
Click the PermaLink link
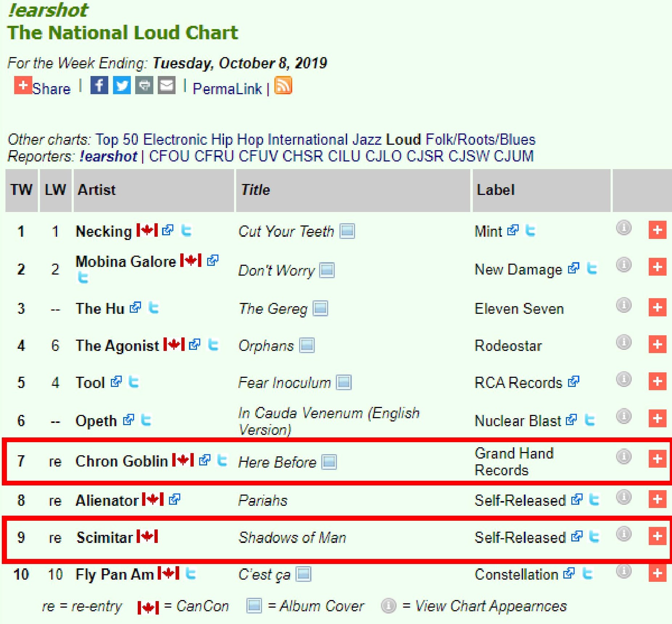[x=227, y=89]
